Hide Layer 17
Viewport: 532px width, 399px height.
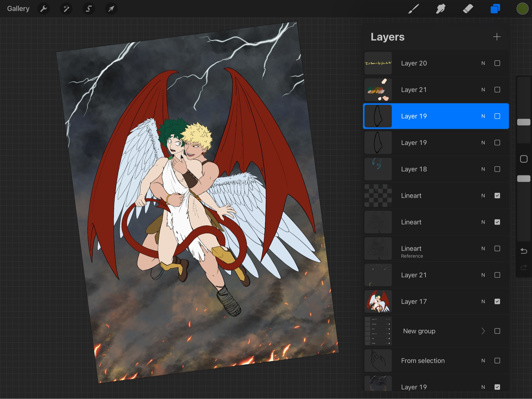497,301
